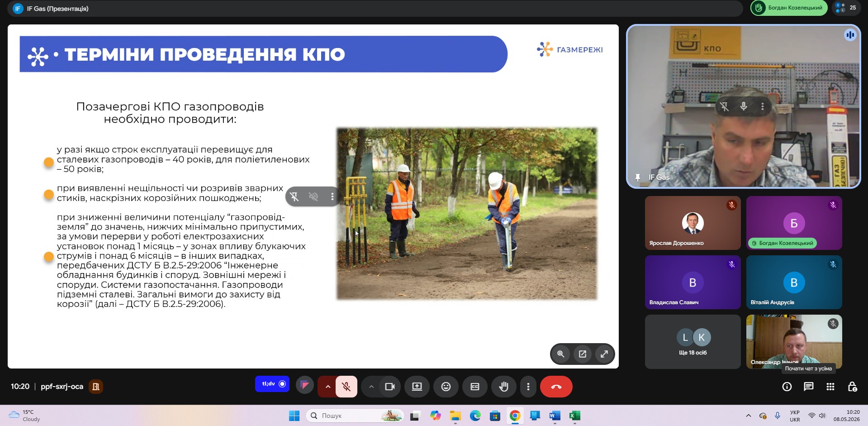Select Владислав Славич participant tile

(x=693, y=282)
